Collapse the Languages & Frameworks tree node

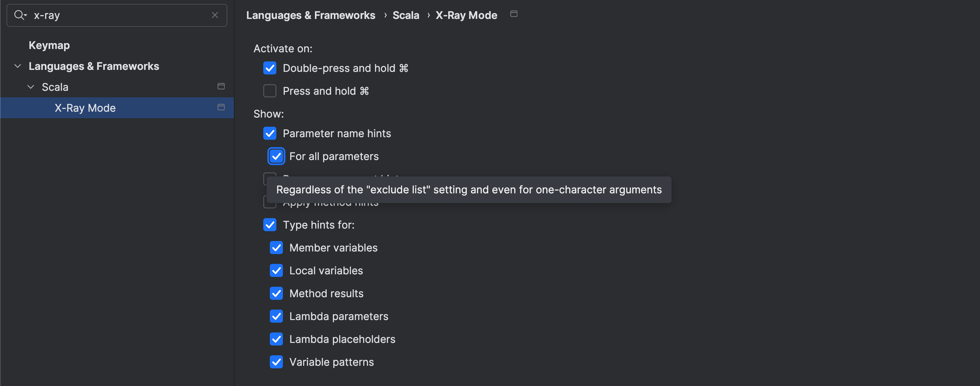click(x=18, y=66)
